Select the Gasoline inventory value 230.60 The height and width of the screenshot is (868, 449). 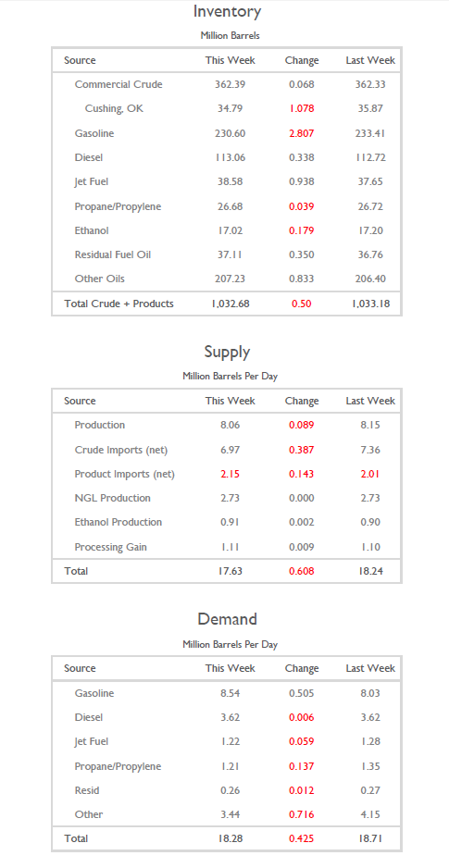[x=231, y=133]
